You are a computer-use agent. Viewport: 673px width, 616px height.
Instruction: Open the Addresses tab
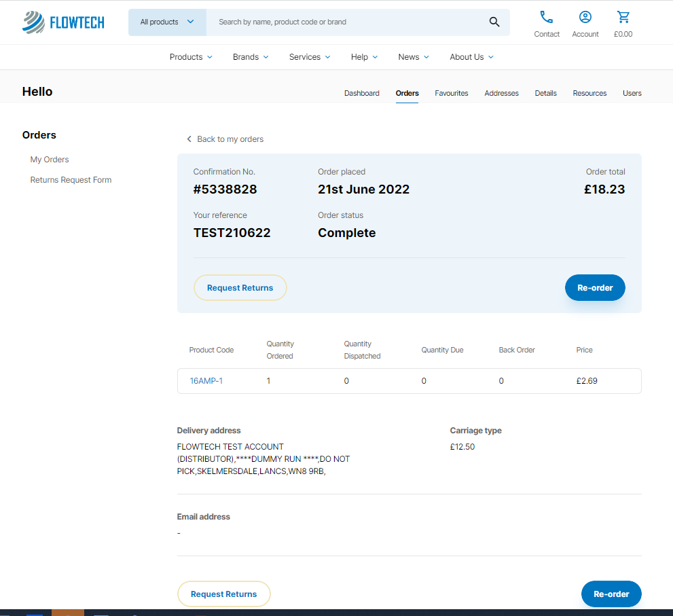501,93
